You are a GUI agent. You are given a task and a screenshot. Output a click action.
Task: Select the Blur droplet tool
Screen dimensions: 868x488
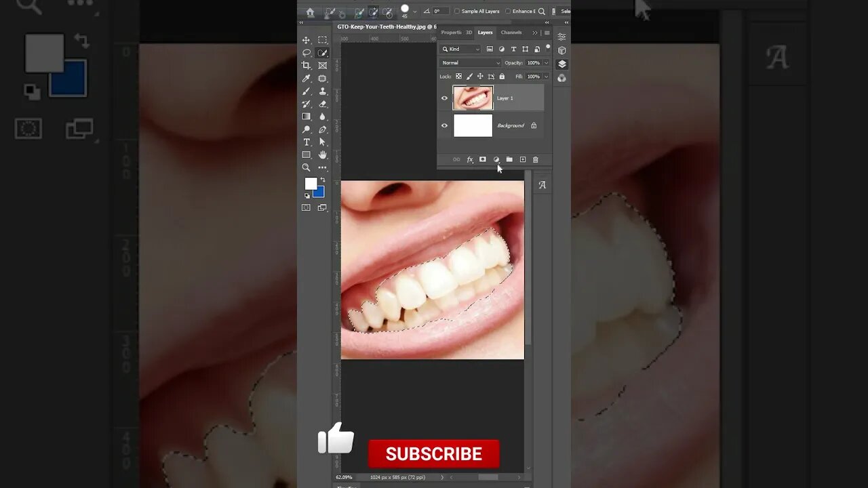coord(323,117)
